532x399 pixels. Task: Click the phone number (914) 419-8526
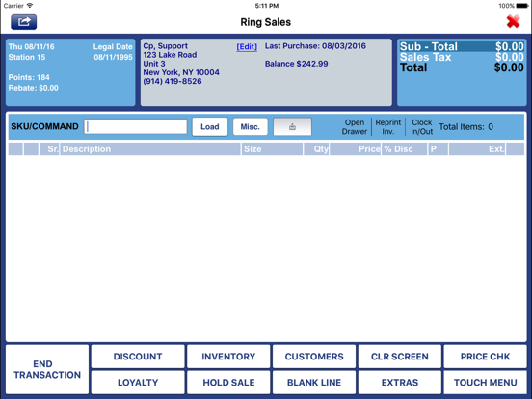[173, 81]
